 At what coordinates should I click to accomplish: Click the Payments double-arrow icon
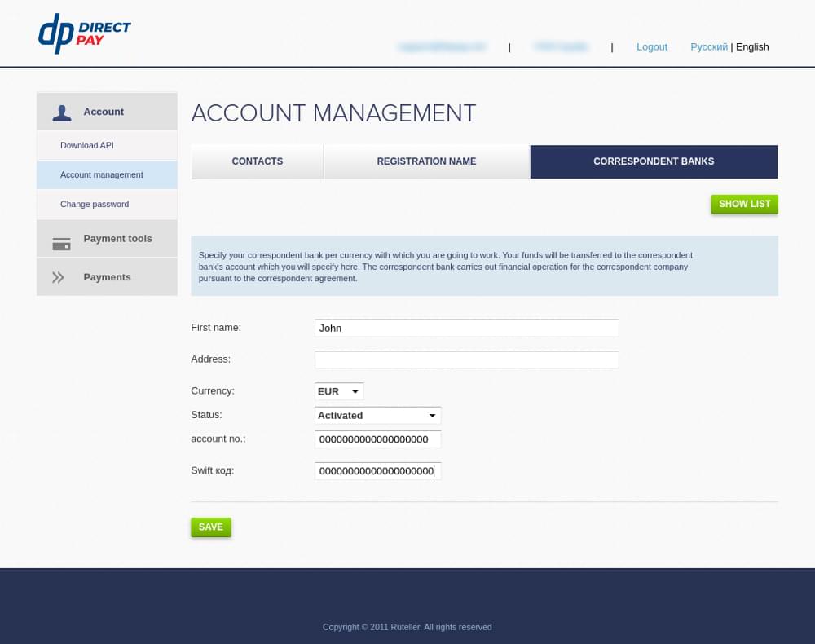[x=58, y=277]
